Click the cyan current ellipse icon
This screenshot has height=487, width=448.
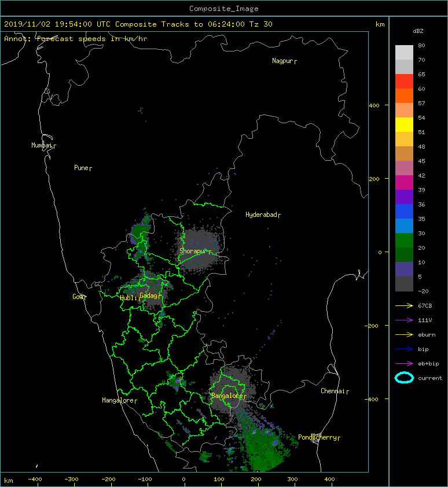tap(404, 378)
